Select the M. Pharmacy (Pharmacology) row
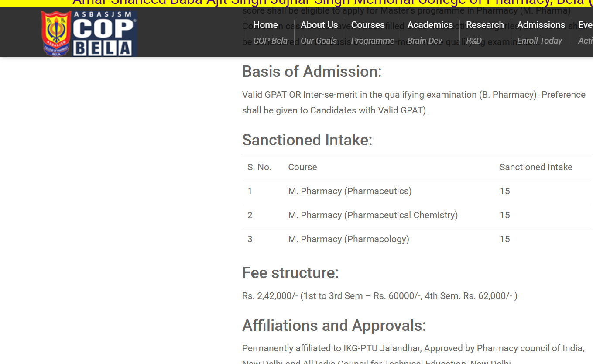The image size is (593, 364). [x=348, y=239]
